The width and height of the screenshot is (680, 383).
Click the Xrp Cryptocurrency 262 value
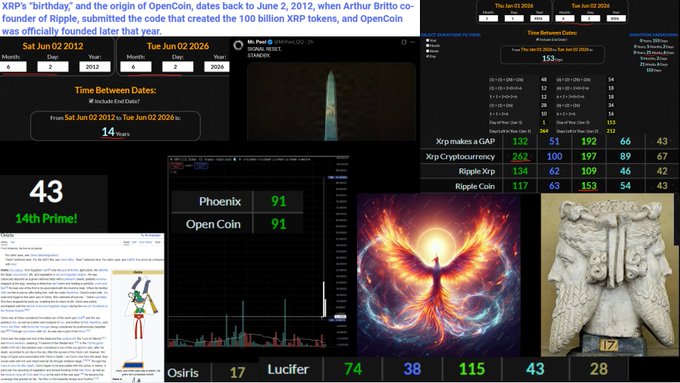520,157
